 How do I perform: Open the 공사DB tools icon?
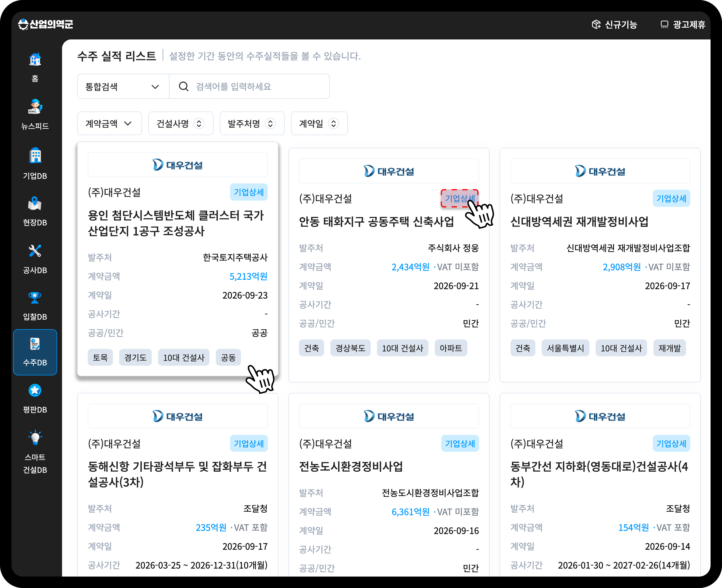(35, 251)
